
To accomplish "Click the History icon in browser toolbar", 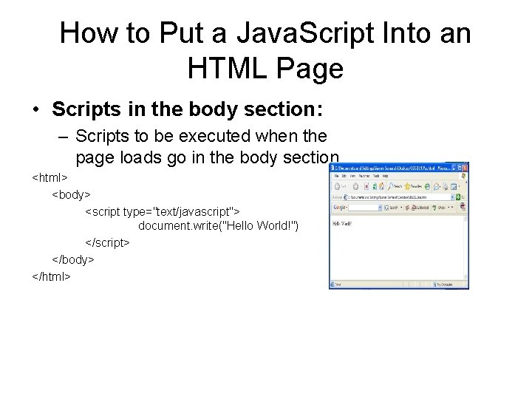I will coord(428,187).
